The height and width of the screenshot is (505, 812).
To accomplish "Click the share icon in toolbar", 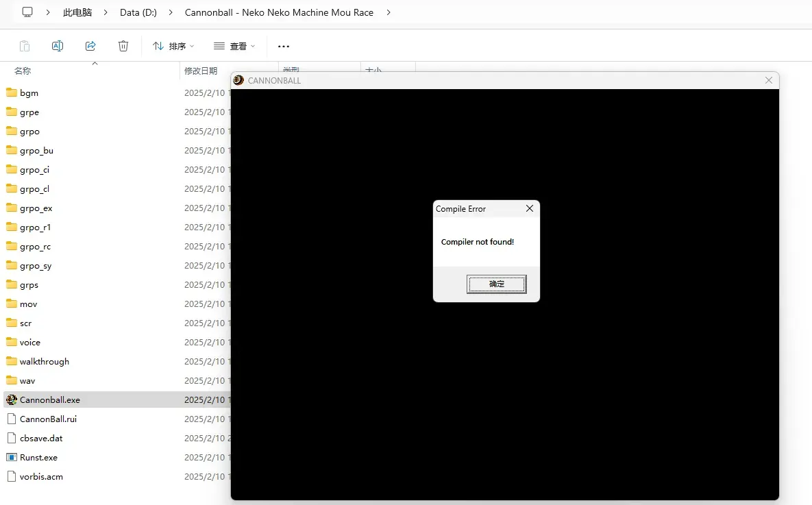I will tap(90, 46).
